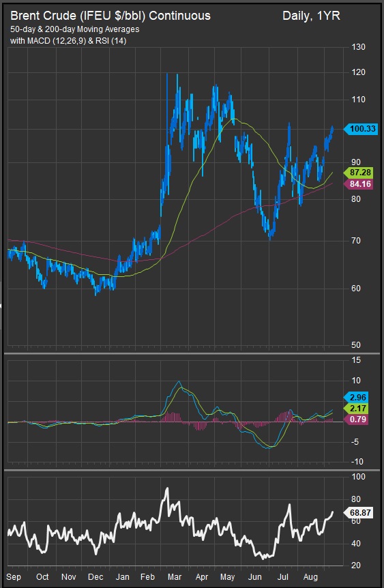Image resolution: width=384 pixels, height=588 pixels.
Task: Click the 130 price axis label
Action: (x=358, y=47)
